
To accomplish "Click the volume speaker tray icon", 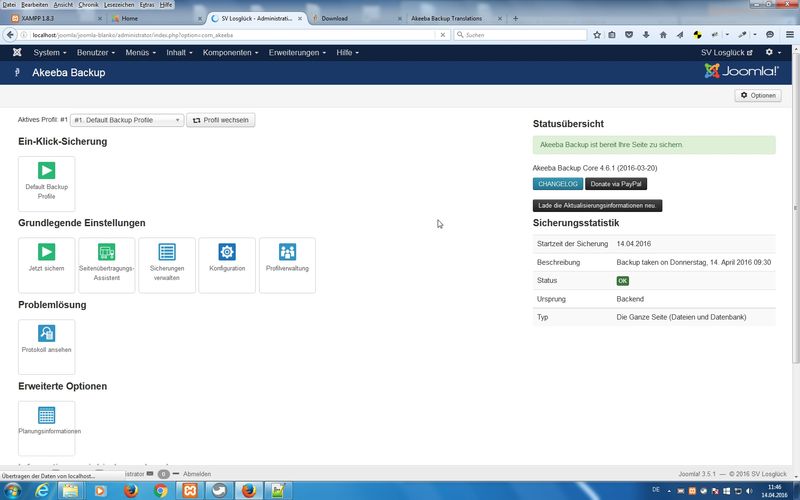I will pos(749,491).
